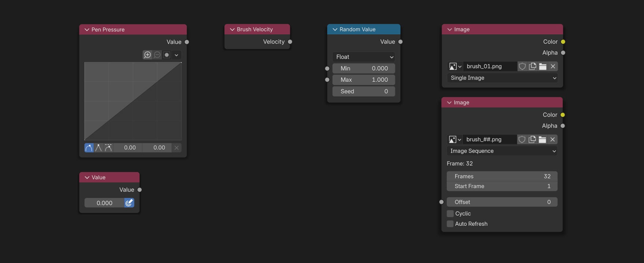Image resolution: width=644 pixels, height=263 pixels.
Task: Browse images for brush_01.png node
Action: (455, 66)
